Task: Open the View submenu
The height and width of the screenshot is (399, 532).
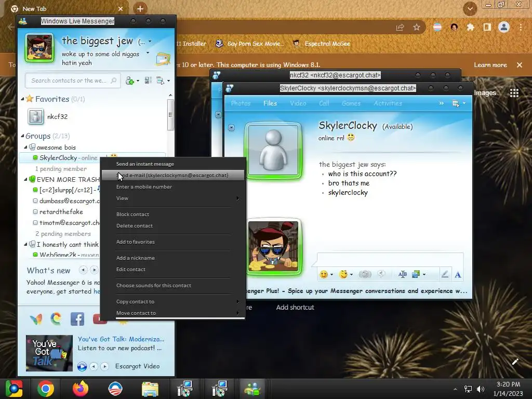Action: 172,198
